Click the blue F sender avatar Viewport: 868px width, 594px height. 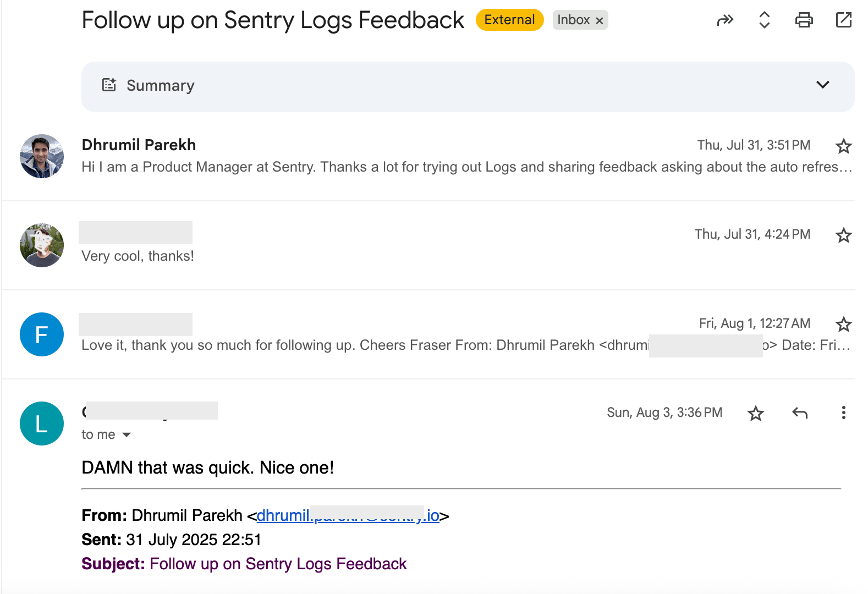(x=42, y=334)
